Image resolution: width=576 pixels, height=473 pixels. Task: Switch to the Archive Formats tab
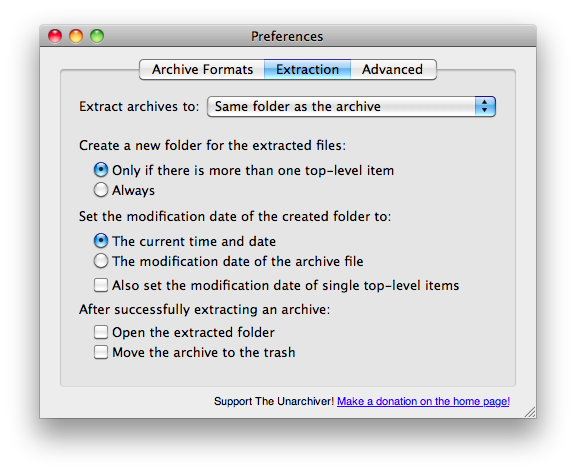(202, 69)
